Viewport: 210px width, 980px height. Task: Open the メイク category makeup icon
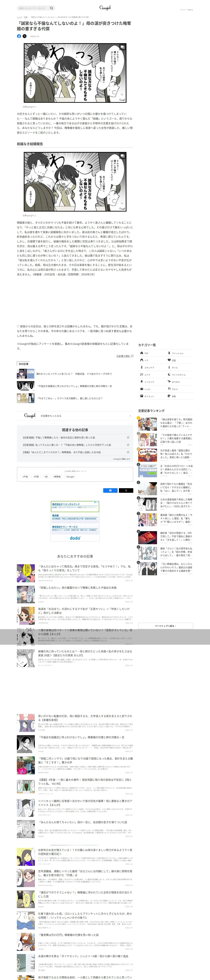(142, 375)
